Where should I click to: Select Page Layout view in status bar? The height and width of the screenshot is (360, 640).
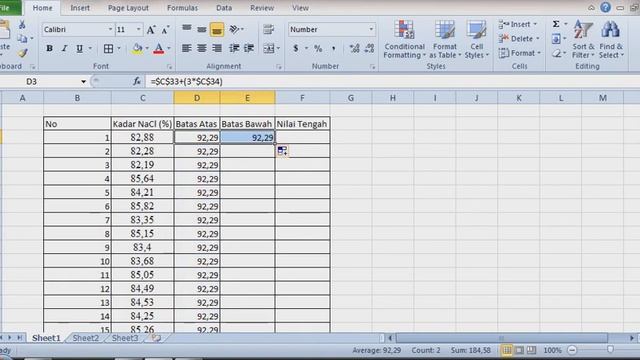click(x=519, y=350)
